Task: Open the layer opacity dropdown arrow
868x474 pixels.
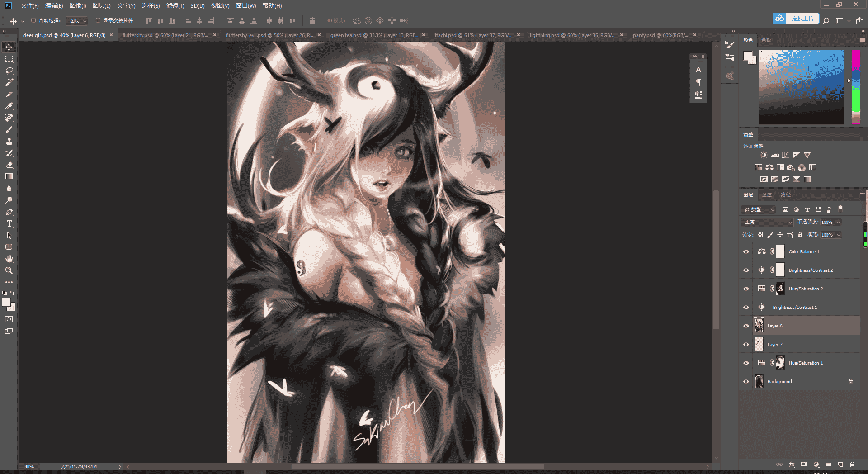Action: [839, 222]
